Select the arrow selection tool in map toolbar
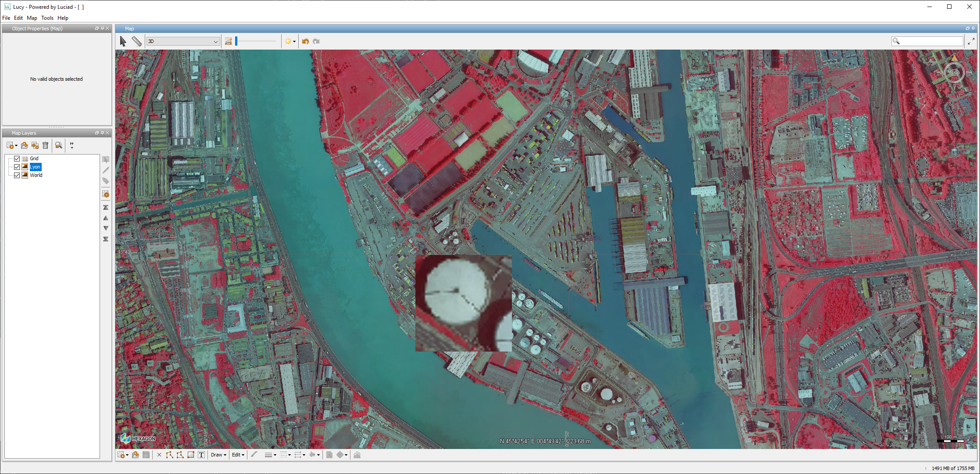 tap(123, 41)
